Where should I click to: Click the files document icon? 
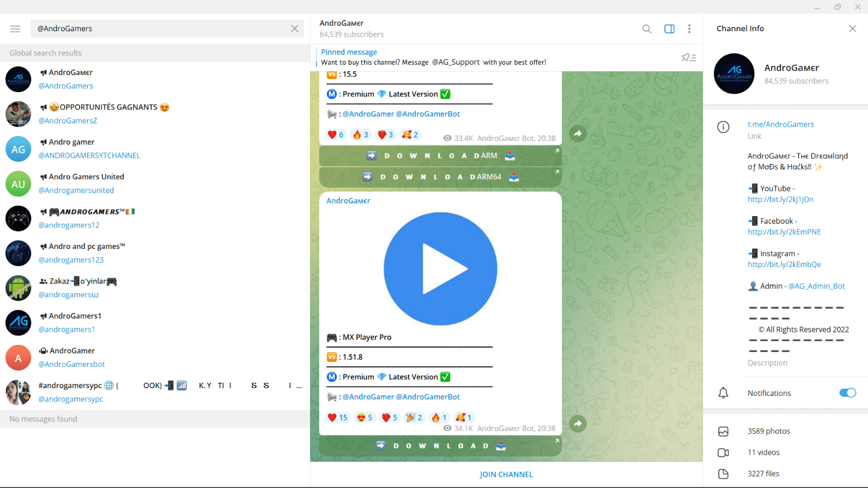(723, 474)
